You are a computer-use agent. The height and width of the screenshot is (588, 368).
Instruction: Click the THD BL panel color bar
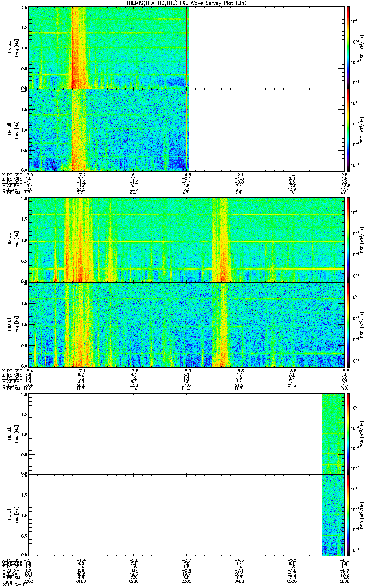coord(348,240)
